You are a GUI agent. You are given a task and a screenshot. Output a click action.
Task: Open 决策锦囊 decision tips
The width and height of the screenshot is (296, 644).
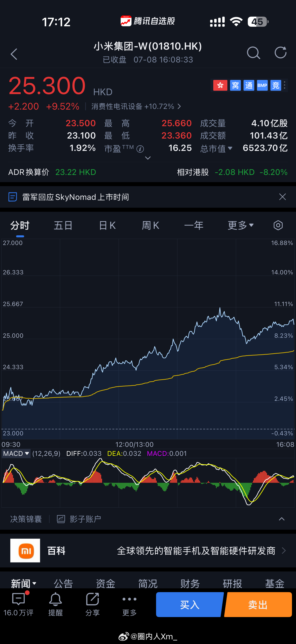(26, 519)
